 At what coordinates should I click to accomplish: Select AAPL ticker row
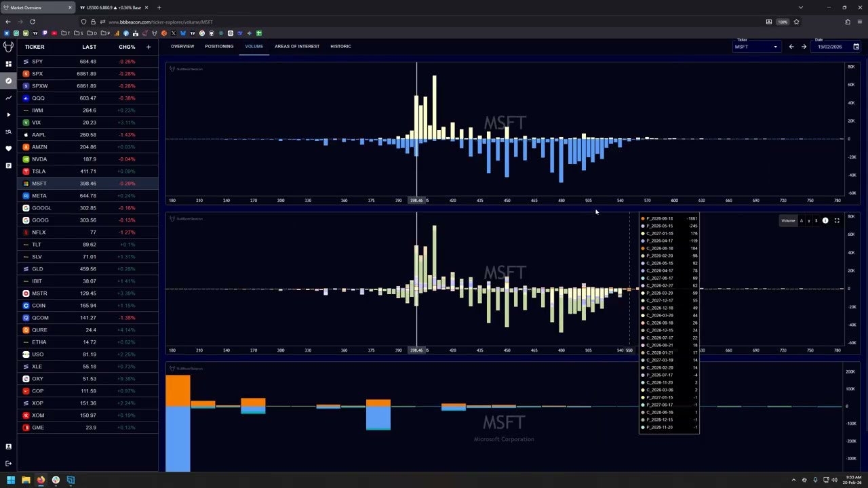88,135
